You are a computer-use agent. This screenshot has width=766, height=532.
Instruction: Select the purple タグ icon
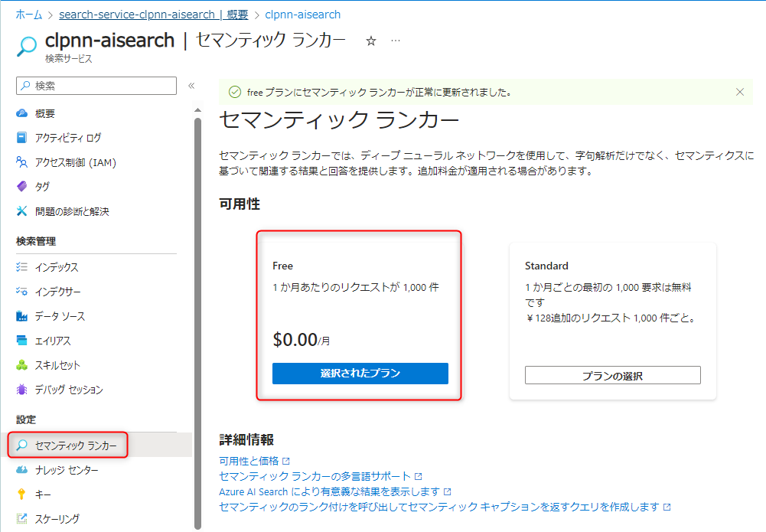22,187
